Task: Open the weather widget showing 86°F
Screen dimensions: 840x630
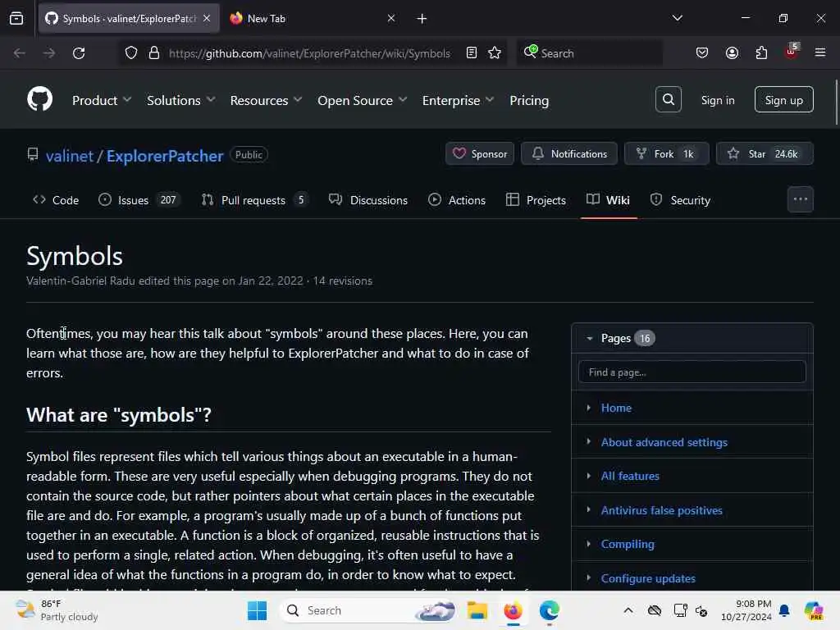Action: click(57, 610)
